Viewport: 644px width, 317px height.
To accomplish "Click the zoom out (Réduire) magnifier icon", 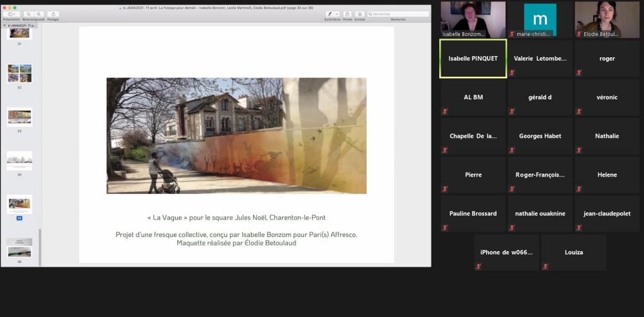I will coord(30,14).
